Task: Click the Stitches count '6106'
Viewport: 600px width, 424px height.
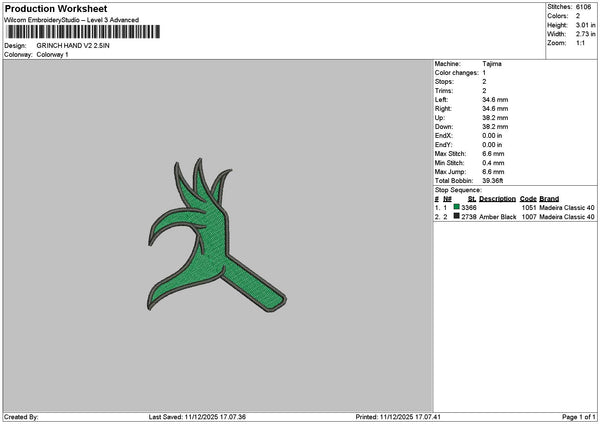Action: (583, 7)
